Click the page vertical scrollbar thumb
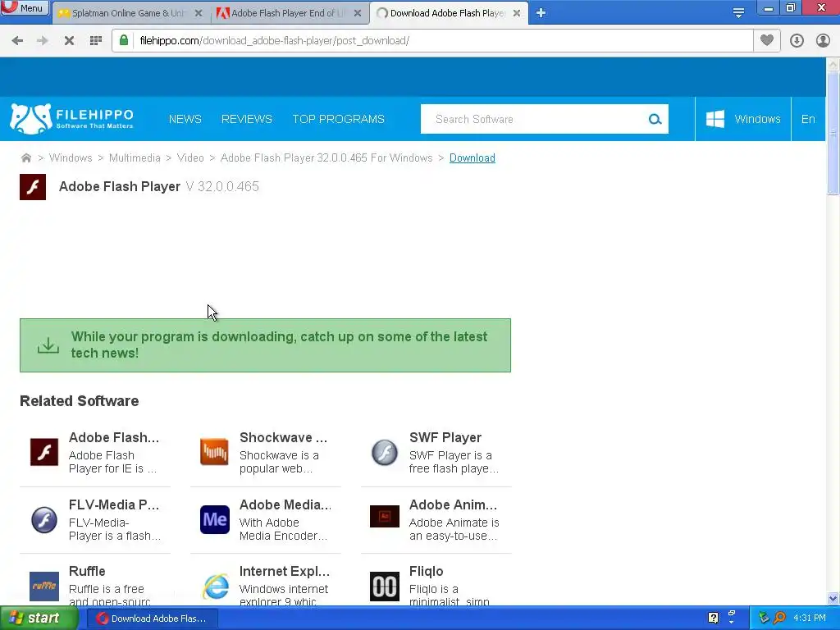This screenshot has height=630, width=840. tap(833, 133)
